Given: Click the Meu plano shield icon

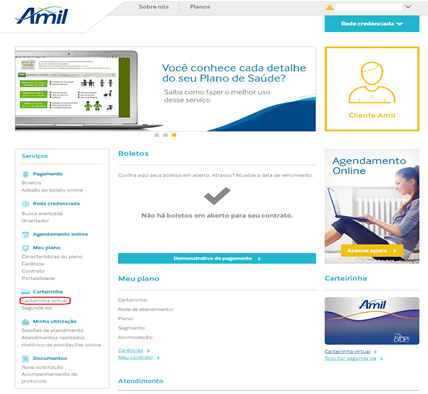Looking at the screenshot, I should [x=25, y=248].
